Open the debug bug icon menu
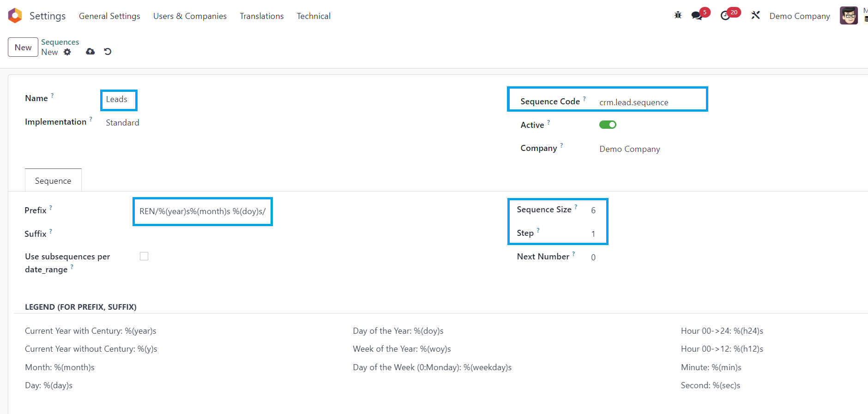Screen dimensions: 868x414 [x=678, y=15]
